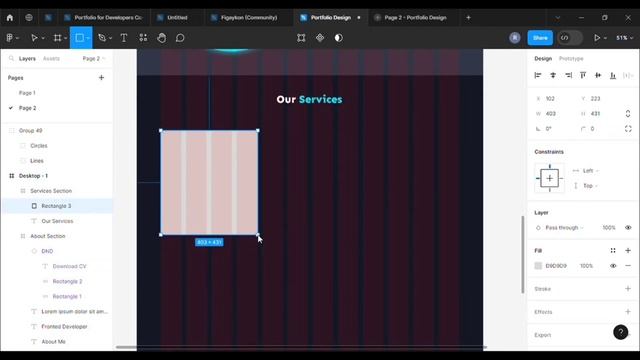This screenshot has width=640, height=360.
Task: Click the layer opacity 100% field
Action: pyautogui.click(x=609, y=228)
